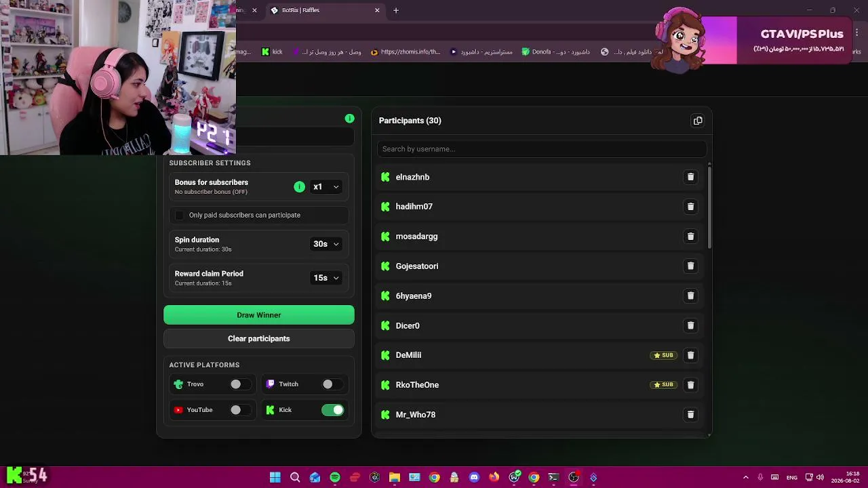Enable the Trovo platform toggle
The image size is (868, 488).
[240, 384]
